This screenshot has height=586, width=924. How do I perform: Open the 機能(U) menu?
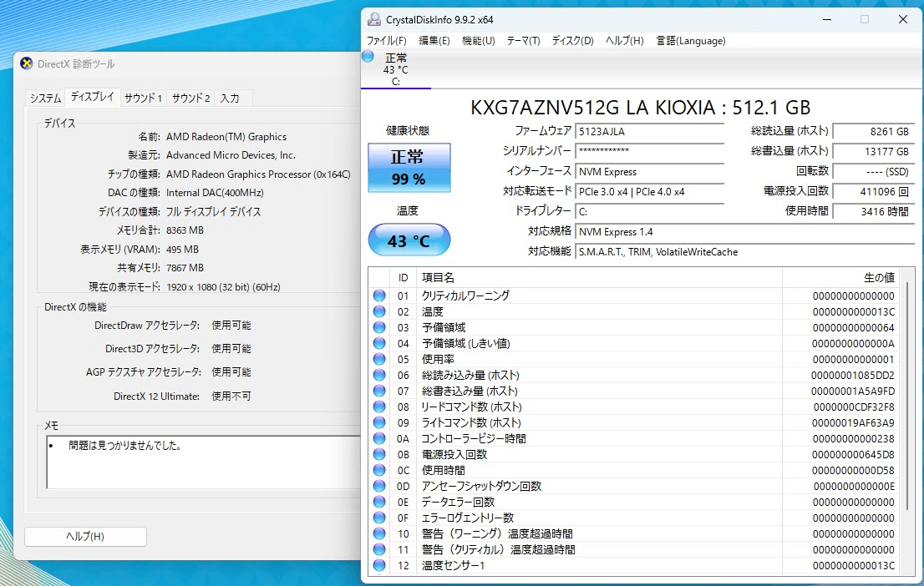479,41
